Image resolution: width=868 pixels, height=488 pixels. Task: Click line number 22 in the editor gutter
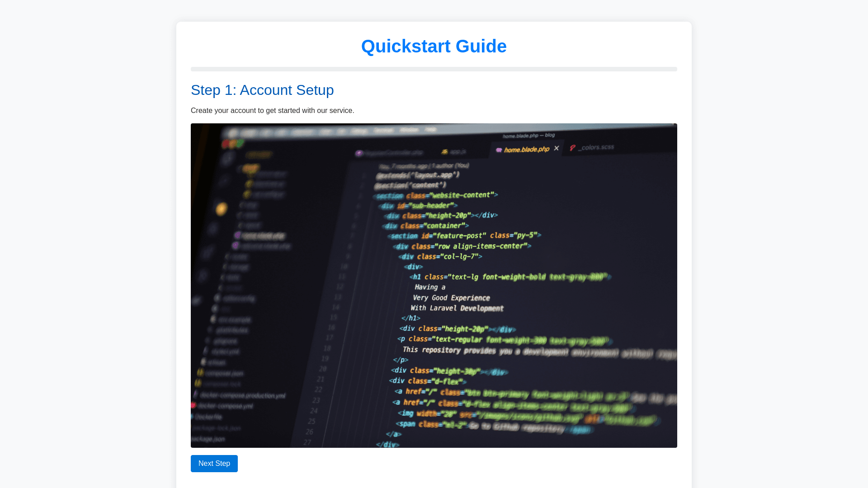click(318, 389)
